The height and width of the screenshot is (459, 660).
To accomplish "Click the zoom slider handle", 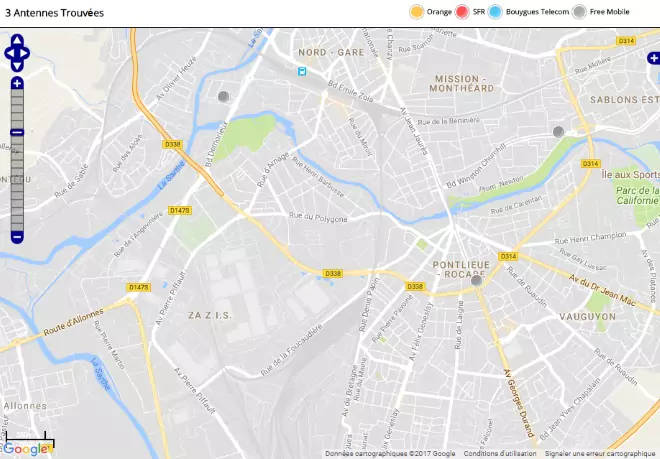I will pyautogui.click(x=17, y=132).
